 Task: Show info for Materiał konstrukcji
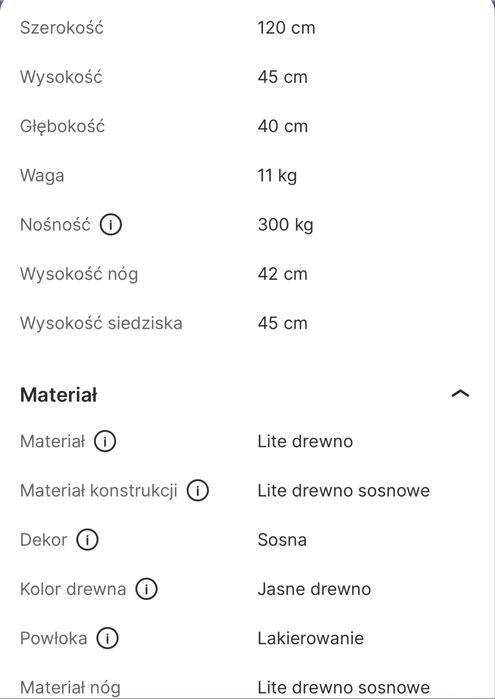pyautogui.click(x=198, y=490)
